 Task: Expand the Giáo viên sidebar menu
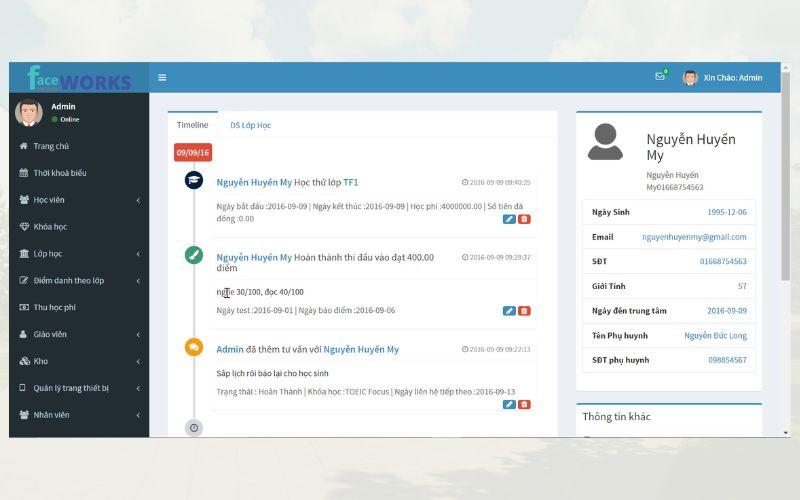pyautogui.click(x=78, y=334)
